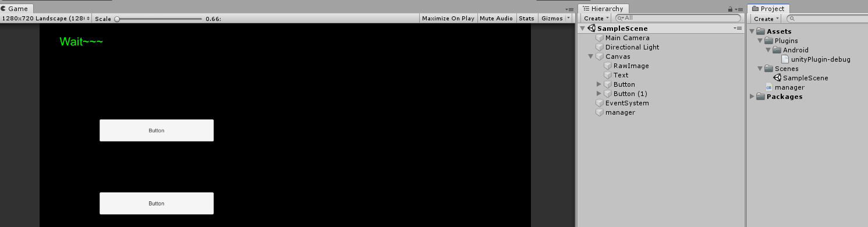Click the unityPlugin-debug file icon

click(785, 59)
